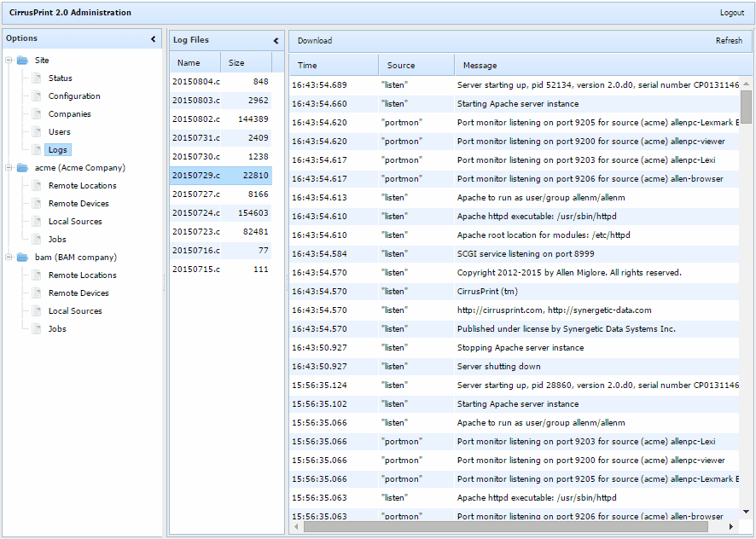Click the Remote Locations icon under acme

tap(35, 185)
